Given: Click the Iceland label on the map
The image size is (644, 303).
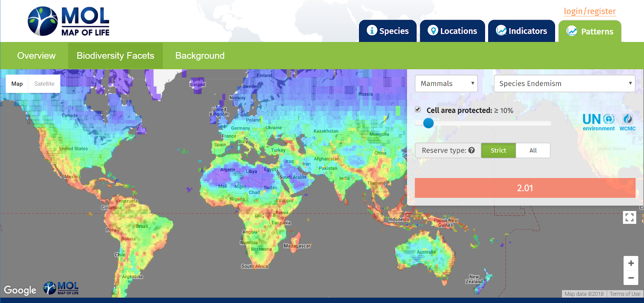Looking at the screenshot, I should (x=198, y=84).
